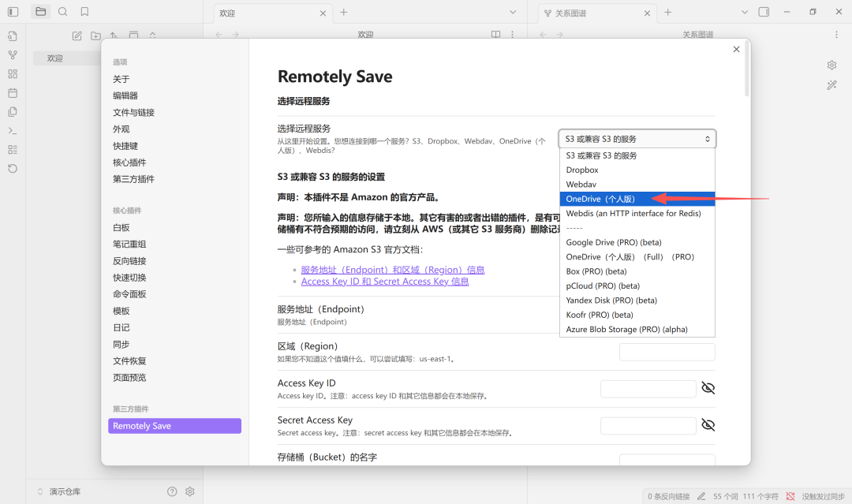Image resolution: width=852 pixels, height=504 pixels.
Task: Open the 核心插件 settings section
Action: (175, 162)
